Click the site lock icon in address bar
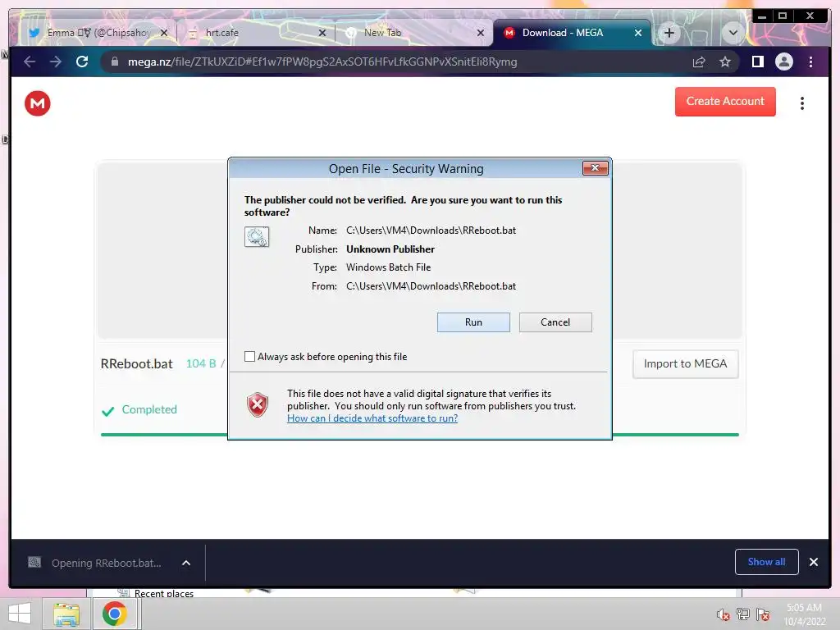The height and width of the screenshot is (630, 840). (114, 62)
